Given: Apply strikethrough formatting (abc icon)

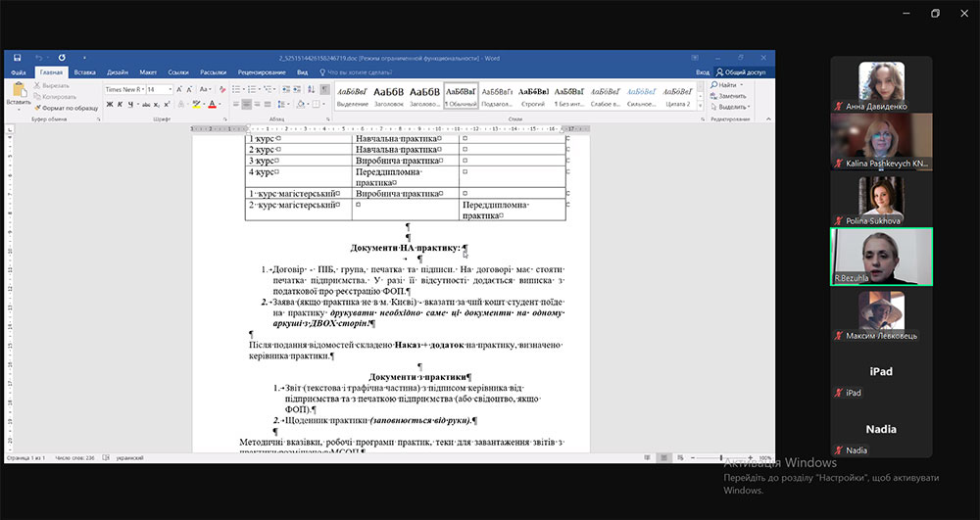Looking at the screenshot, I should tap(146, 104).
